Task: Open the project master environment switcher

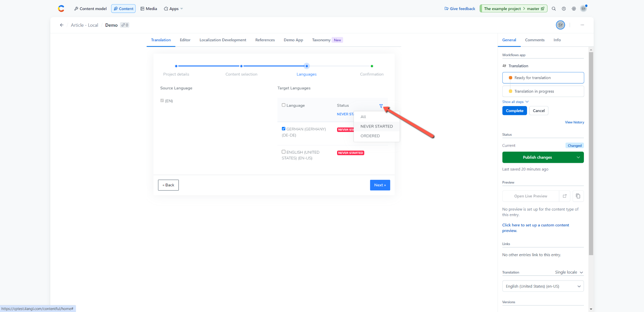Action: coord(514,9)
